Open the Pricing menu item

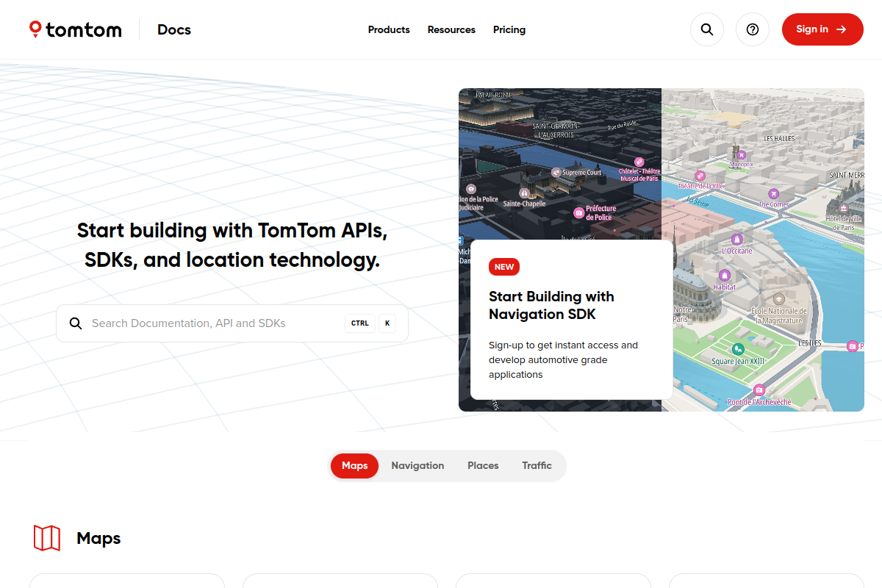click(x=509, y=29)
